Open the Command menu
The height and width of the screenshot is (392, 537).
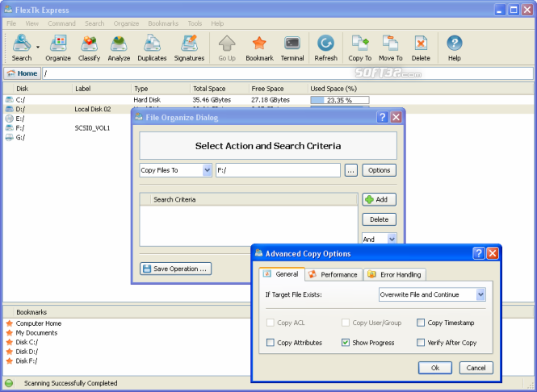coord(61,23)
